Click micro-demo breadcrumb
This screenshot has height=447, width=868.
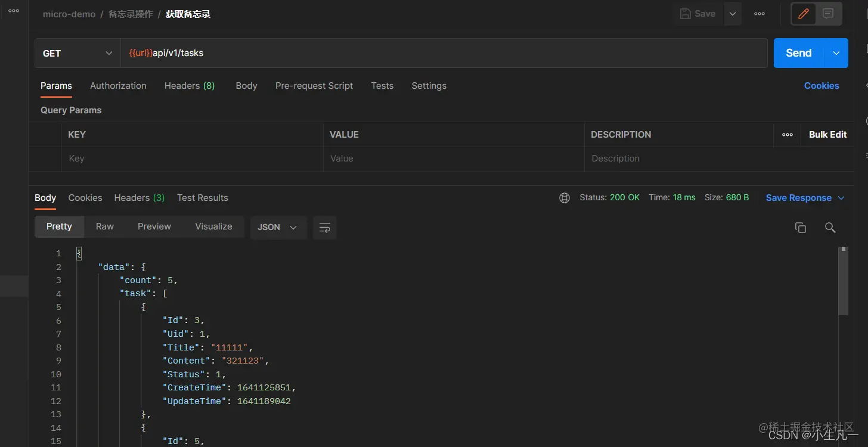click(x=69, y=14)
